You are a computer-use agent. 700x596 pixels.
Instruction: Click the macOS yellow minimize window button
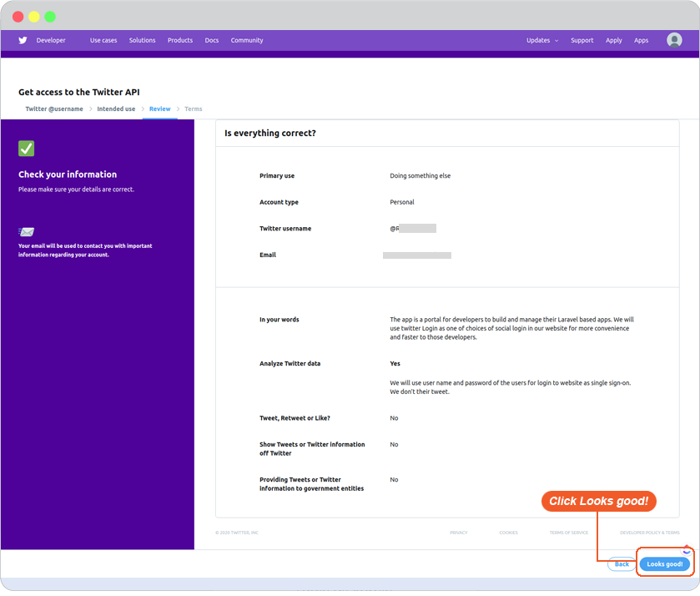[x=34, y=17]
